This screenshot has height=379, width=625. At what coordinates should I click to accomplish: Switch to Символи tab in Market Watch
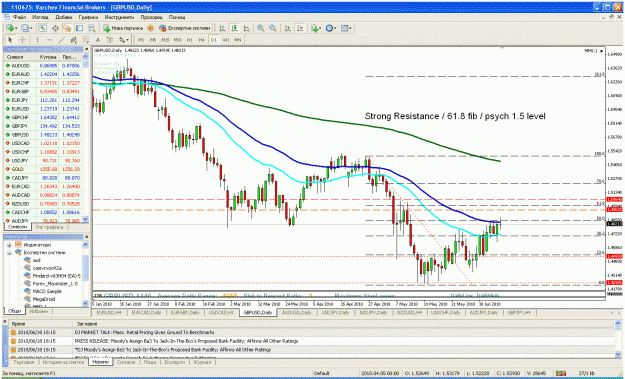tap(18, 227)
